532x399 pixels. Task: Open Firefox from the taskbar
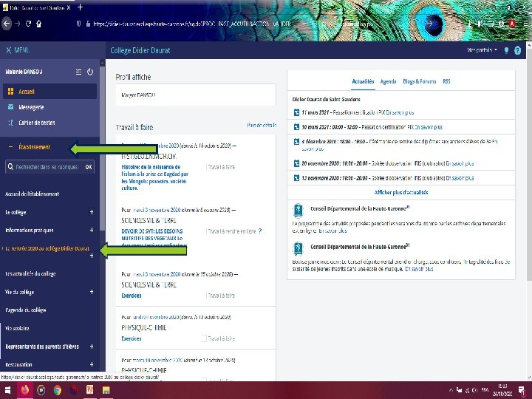(25, 390)
